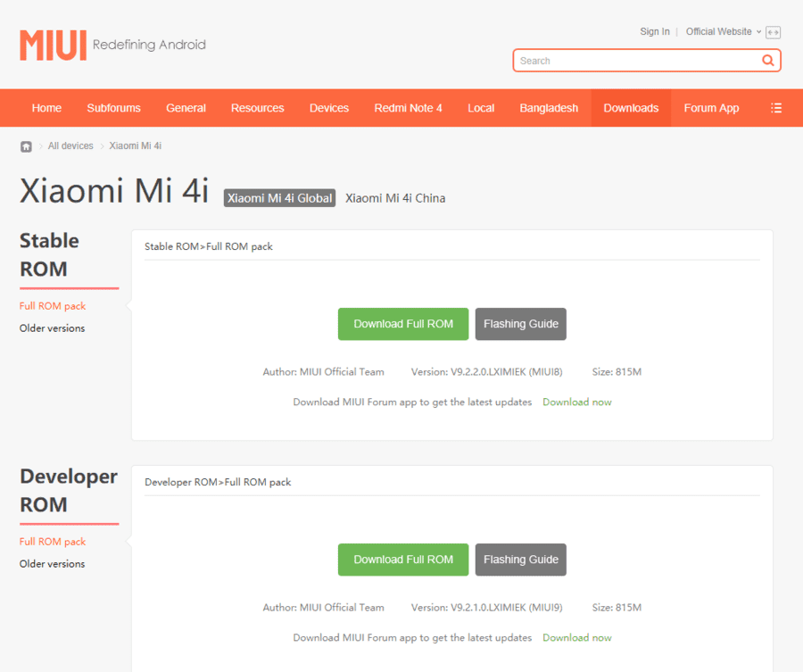Screen dimensions: 803x672
Task: Click version text V9.2.2.0.LXIMIEK (MIUI8)
Action: (507, 372)
